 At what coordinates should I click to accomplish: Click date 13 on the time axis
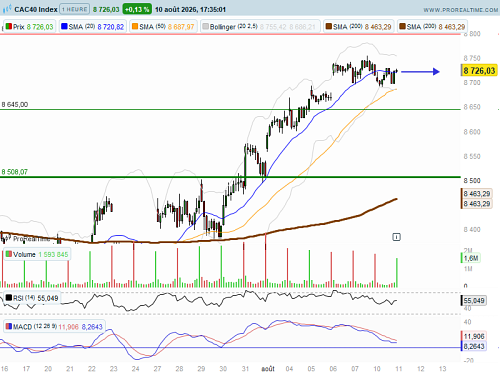(x=442, y=369)
